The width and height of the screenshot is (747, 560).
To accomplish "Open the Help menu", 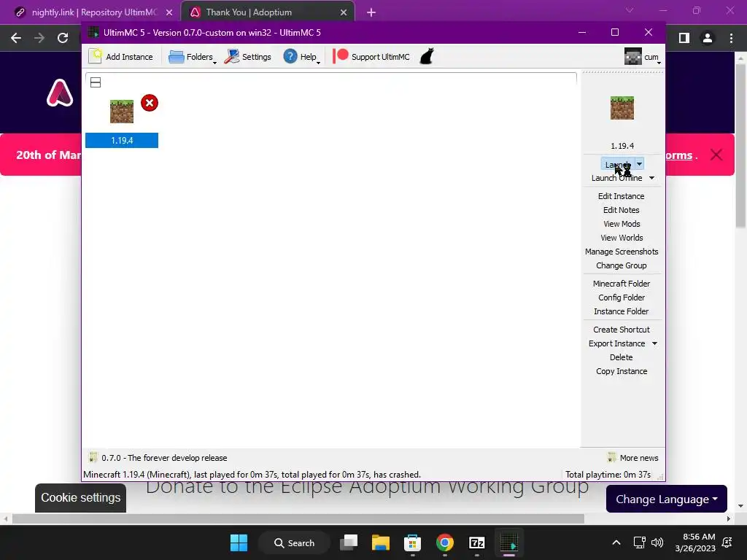I will [x=301, y=57].
